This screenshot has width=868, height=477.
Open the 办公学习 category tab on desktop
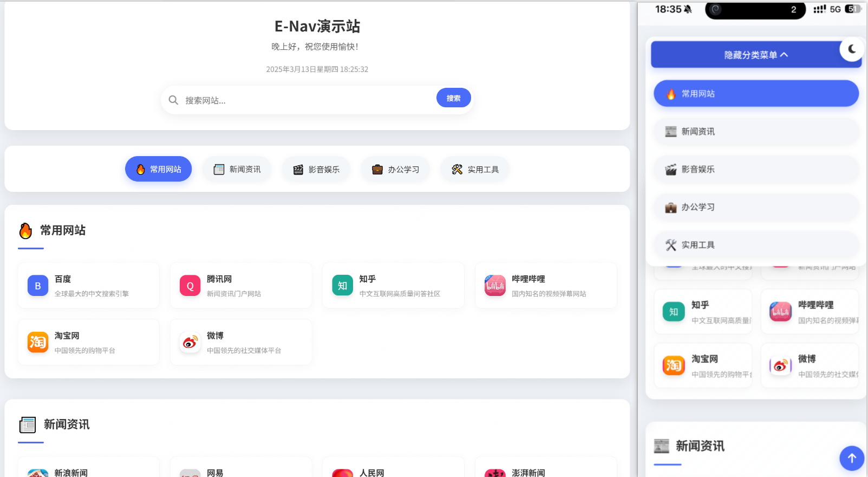pyautogui.click(x=395, y=169)
